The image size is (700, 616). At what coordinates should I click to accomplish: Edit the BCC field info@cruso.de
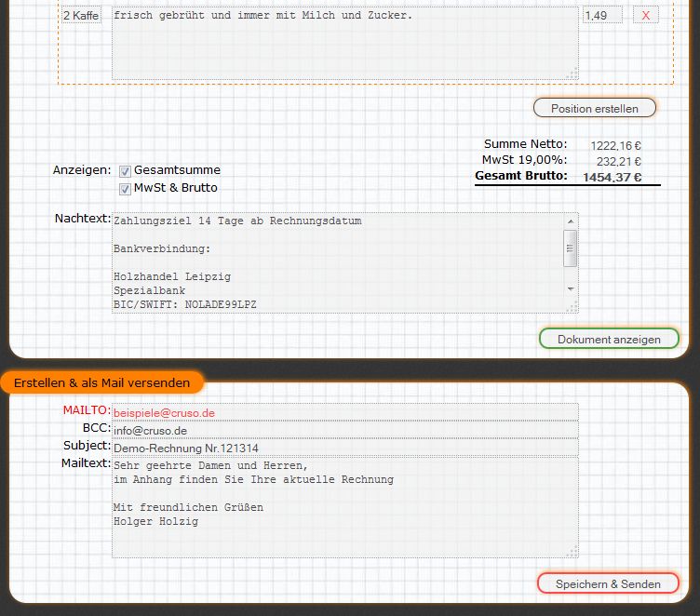tap(345, 430)
